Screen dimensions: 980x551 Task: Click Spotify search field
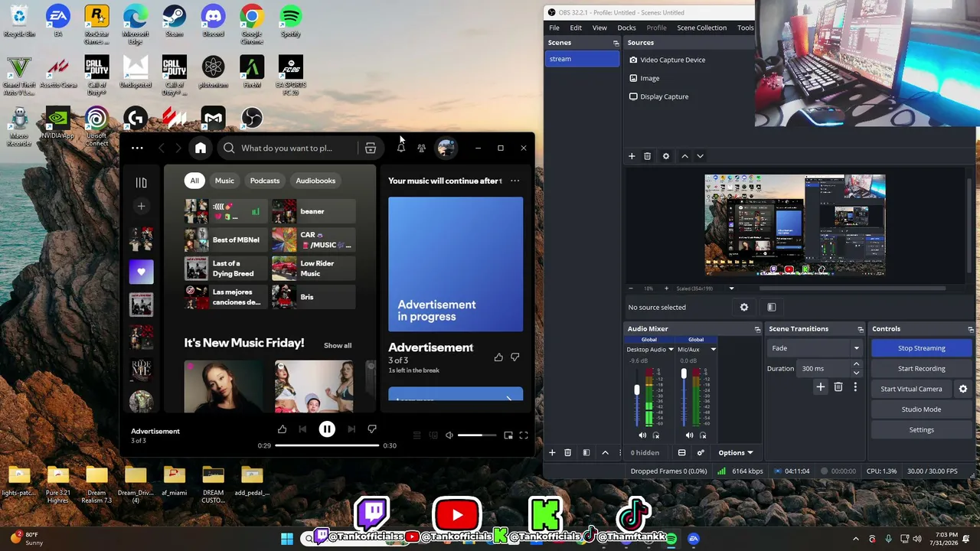287,148
